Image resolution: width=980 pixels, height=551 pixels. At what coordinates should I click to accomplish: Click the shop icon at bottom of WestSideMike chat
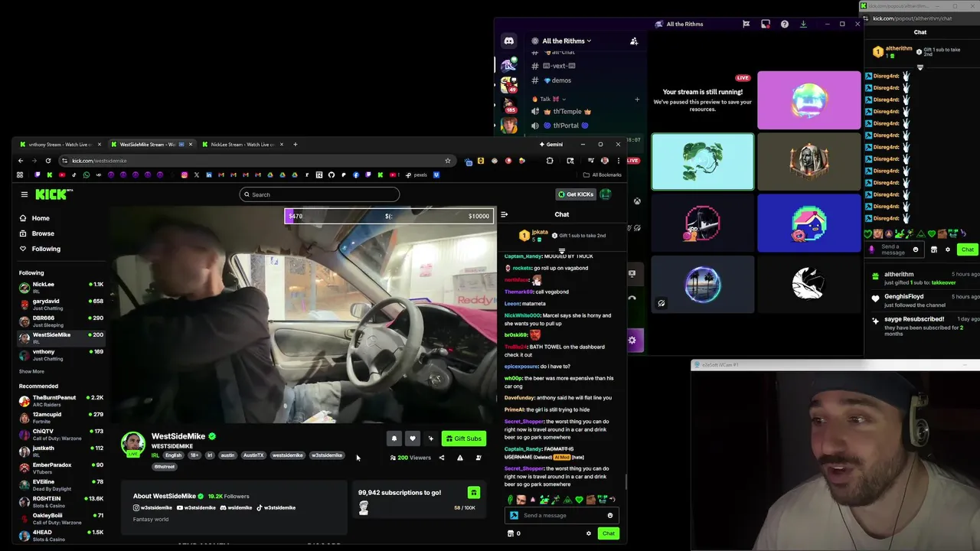[x=511, y=533]
